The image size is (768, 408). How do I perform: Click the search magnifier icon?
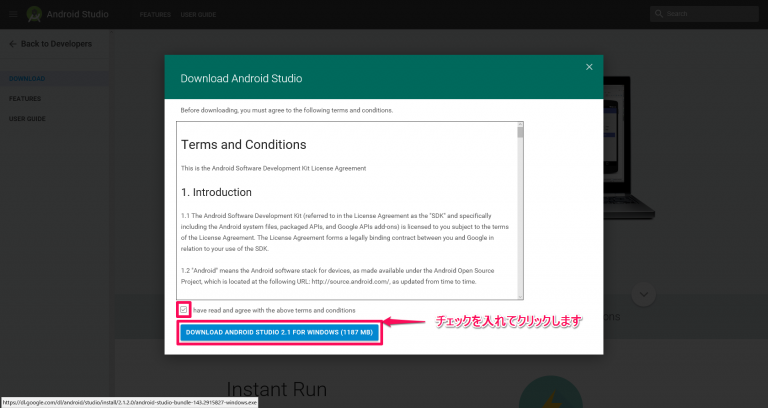(659, 14)
